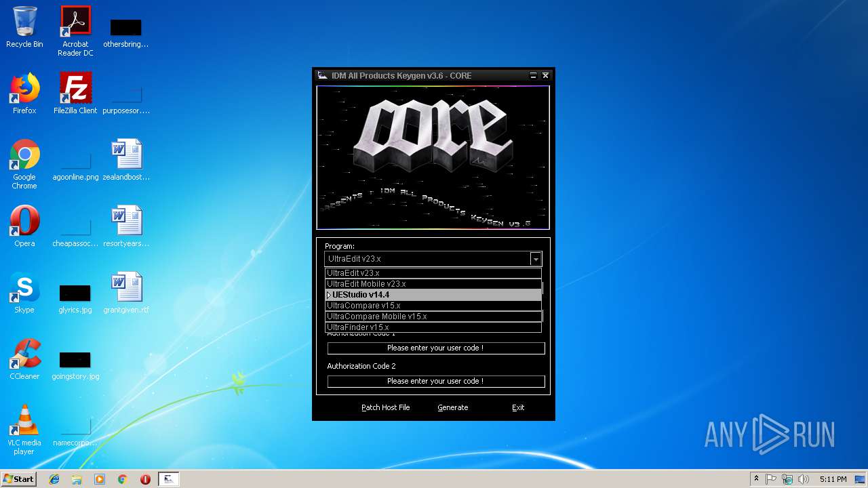This screenshot has width=868, height=488.
Task: Select the grantgiven.rtf document
Action: 126,293
